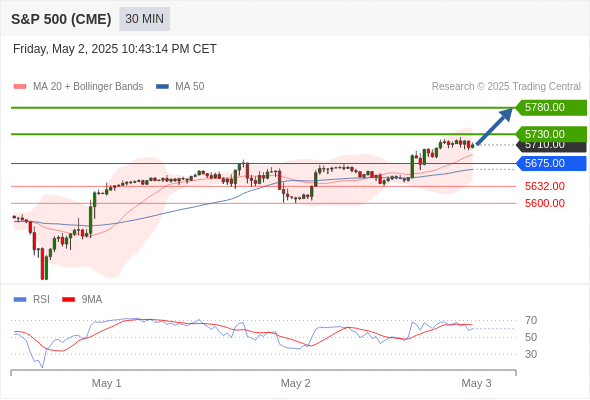Click the RSI 70 axis label
Viewport: 590px width, 400px height.
click(x=531, y=321)
